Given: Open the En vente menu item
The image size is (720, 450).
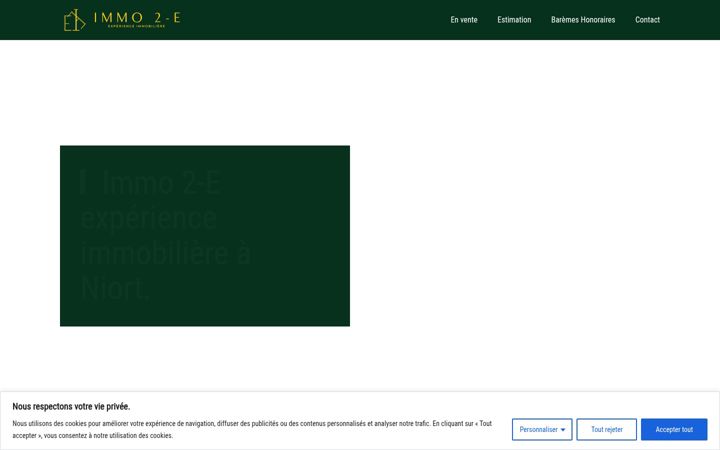Looking at the screenshot, I should [464, 20].
